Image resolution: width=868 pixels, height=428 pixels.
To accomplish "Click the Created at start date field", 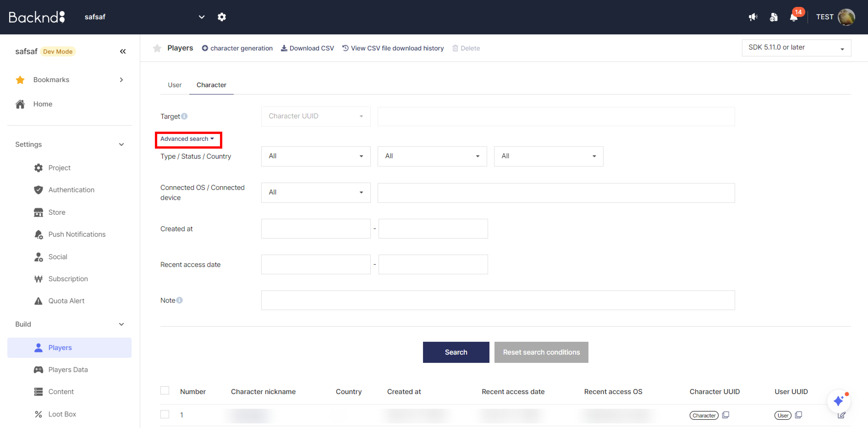I will click(x=316, y=229).
